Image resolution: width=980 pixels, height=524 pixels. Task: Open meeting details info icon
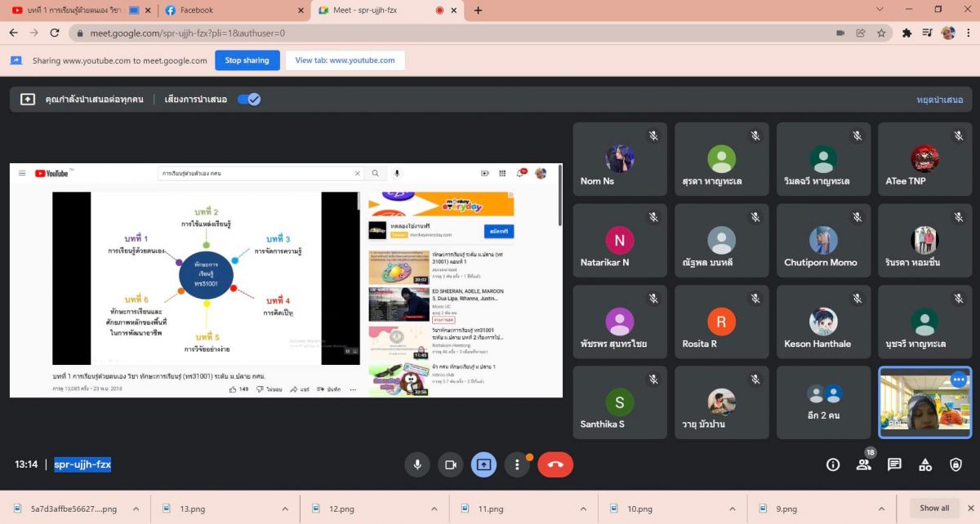coord(833,464)
